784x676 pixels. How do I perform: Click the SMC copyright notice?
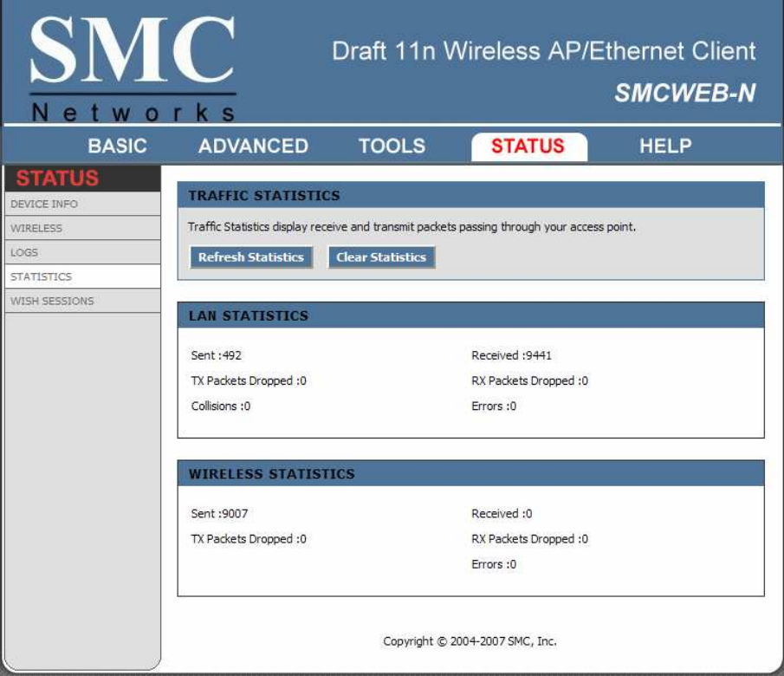pyautogui.click(x=470, y=641)
